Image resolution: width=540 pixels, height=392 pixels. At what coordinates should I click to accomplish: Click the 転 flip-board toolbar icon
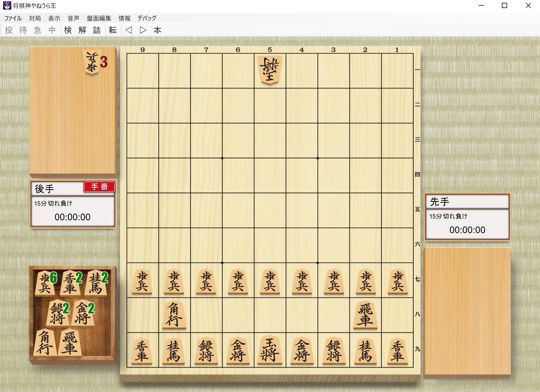pyautogui.click(x=112, y=30)
